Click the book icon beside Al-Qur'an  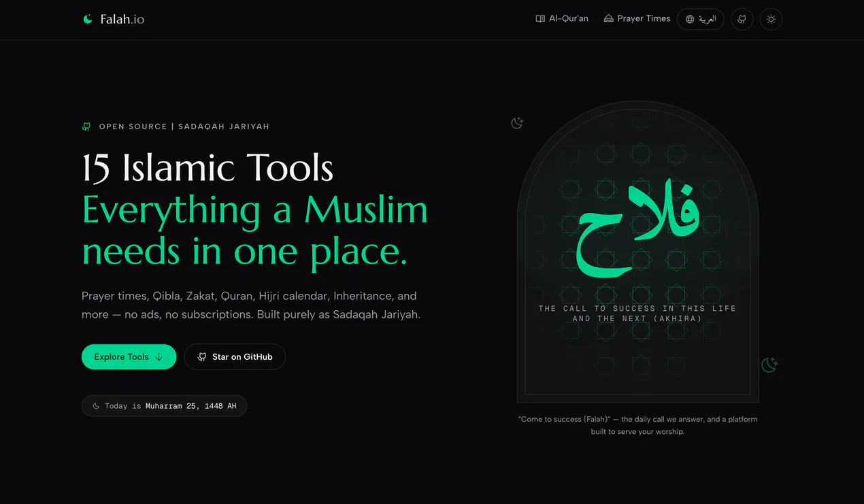(x=540, y=19)
